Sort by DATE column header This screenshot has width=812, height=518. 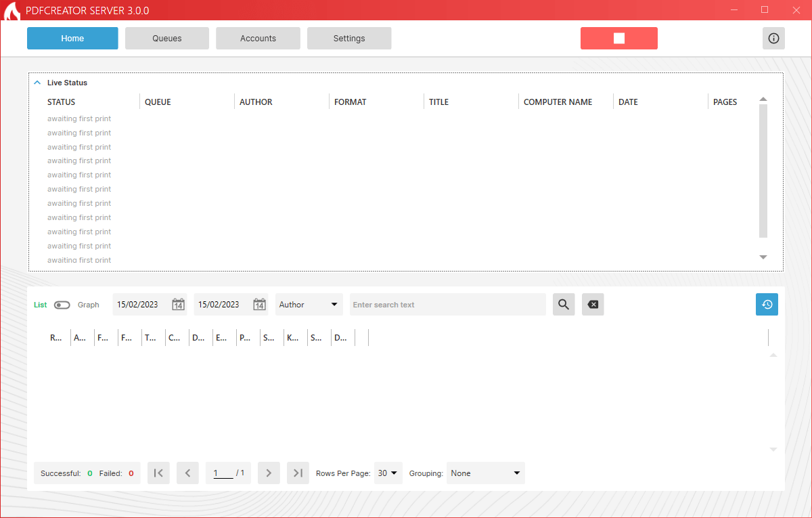[x=628, y=102]
